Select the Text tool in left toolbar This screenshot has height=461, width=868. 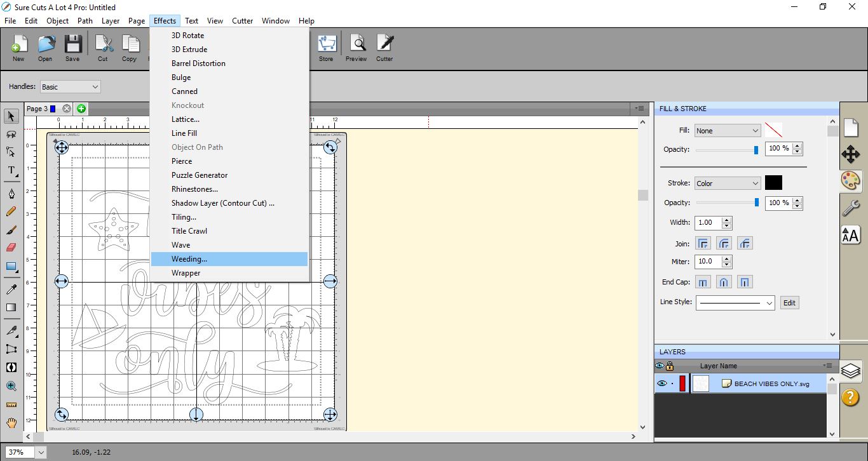pos(11,171)
